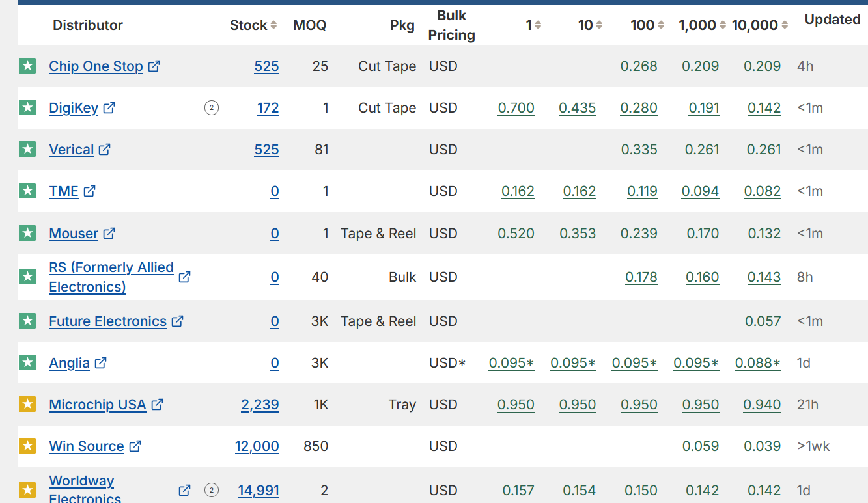
Task: Click Win Source stock value 12,000
Action: 257,446
